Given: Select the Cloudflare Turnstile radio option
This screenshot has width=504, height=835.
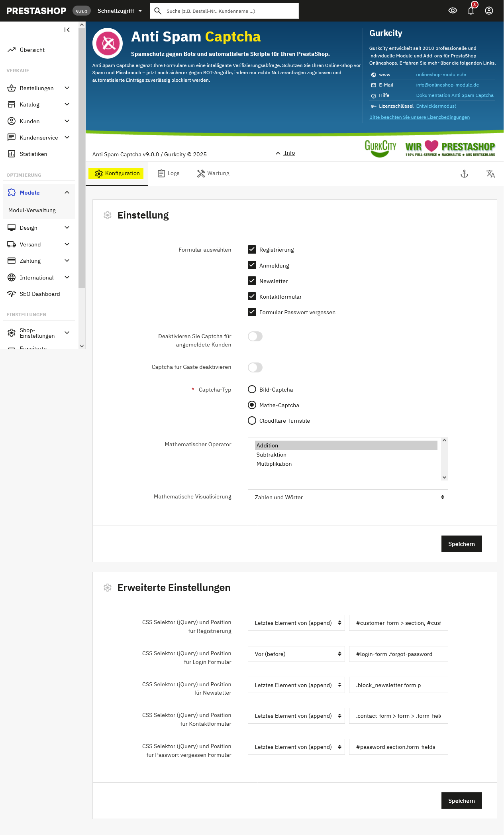Looking at the screenshot, I should 252,421.
